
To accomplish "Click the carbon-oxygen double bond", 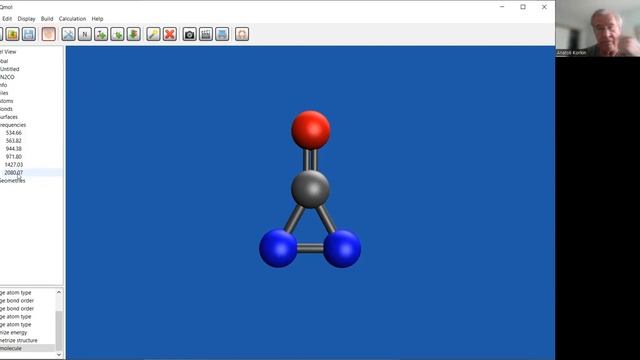I will click(x=311, y=160).
